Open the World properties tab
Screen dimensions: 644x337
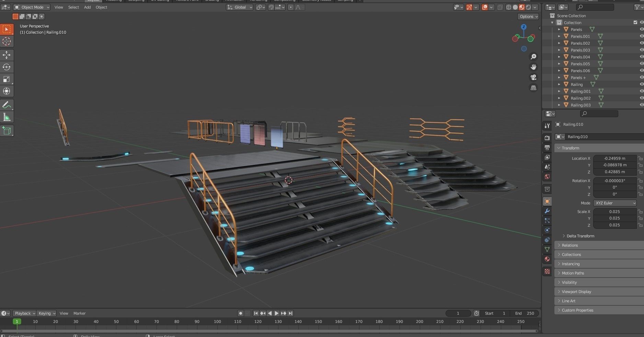coord(547,176)
